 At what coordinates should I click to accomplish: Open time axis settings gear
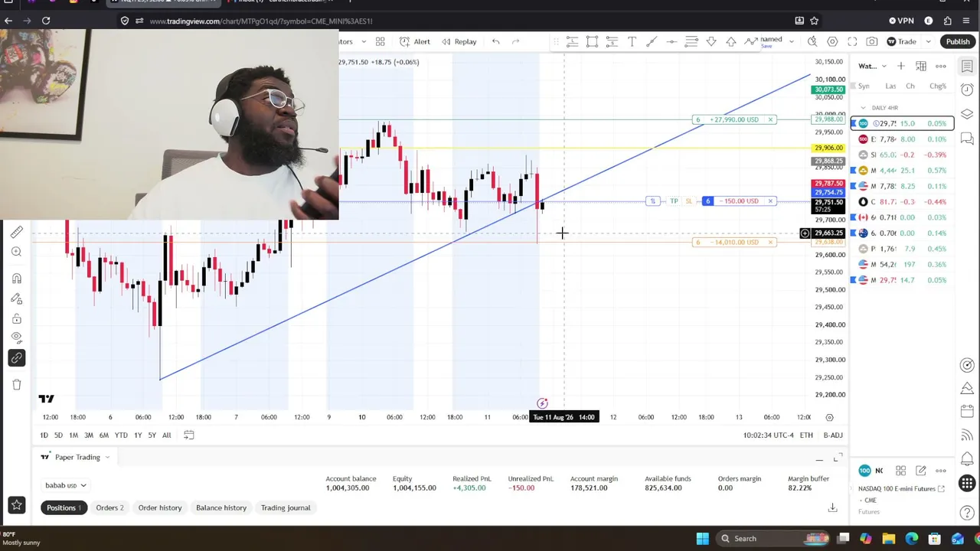829,417
